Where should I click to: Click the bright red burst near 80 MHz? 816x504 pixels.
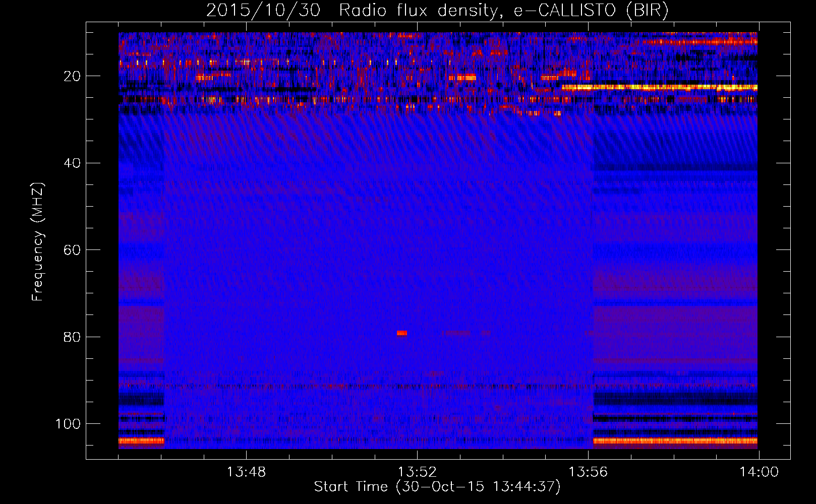click(402, 333)
